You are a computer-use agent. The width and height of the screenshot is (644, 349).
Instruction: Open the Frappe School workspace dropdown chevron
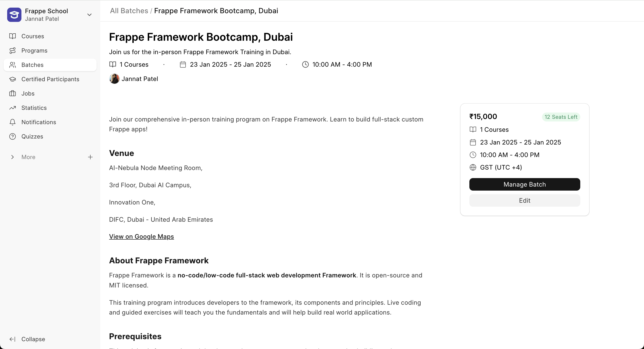coord(89,15)
